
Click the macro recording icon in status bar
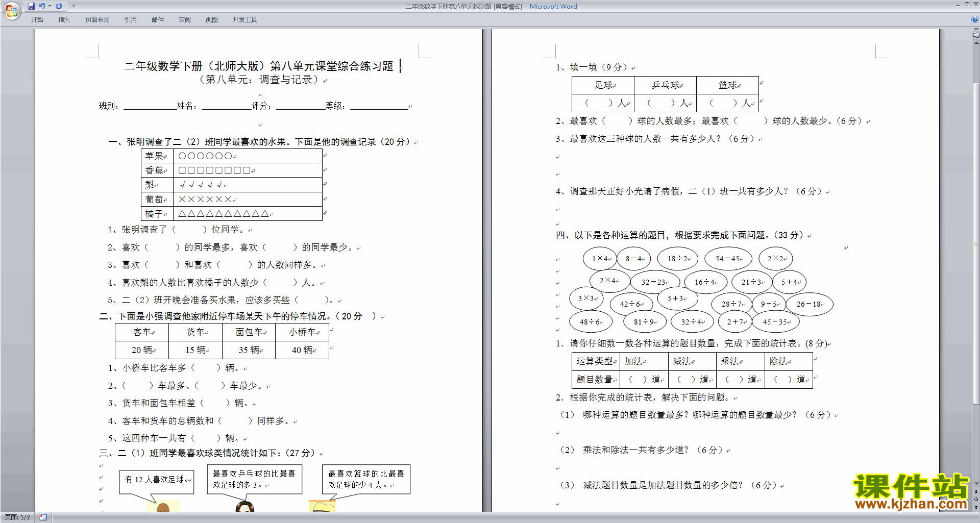pos(43,517)
